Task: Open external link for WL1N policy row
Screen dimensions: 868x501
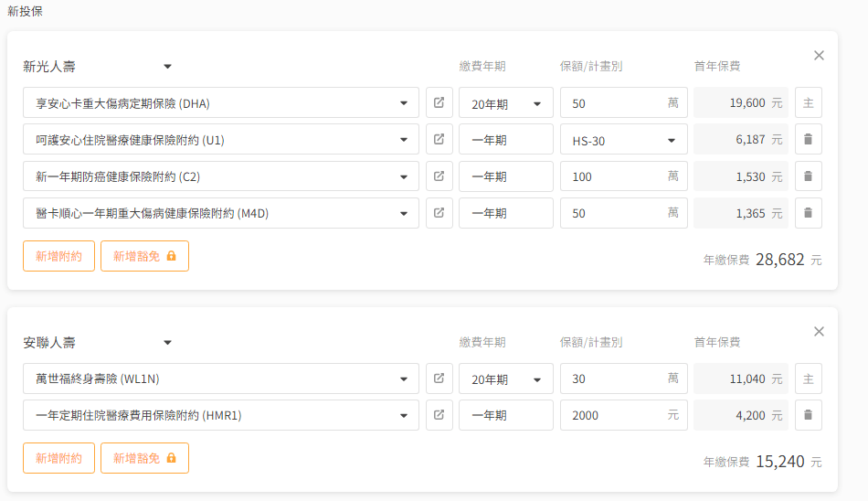Action: [439, 378]
